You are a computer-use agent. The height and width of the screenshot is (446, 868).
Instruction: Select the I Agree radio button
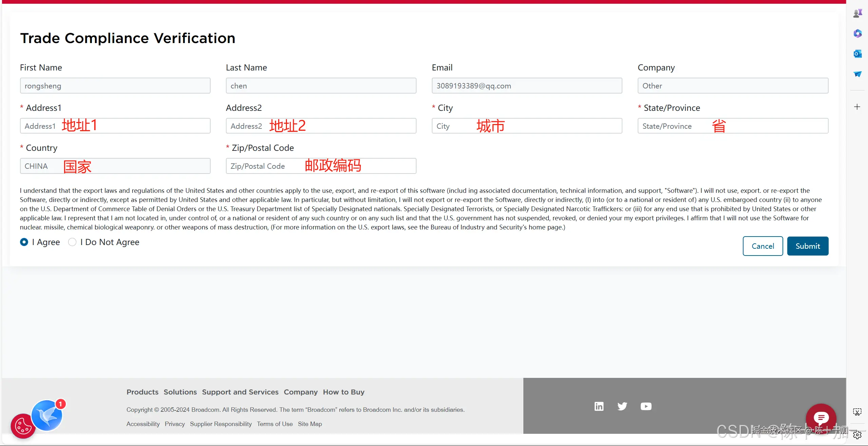(24, 242)
